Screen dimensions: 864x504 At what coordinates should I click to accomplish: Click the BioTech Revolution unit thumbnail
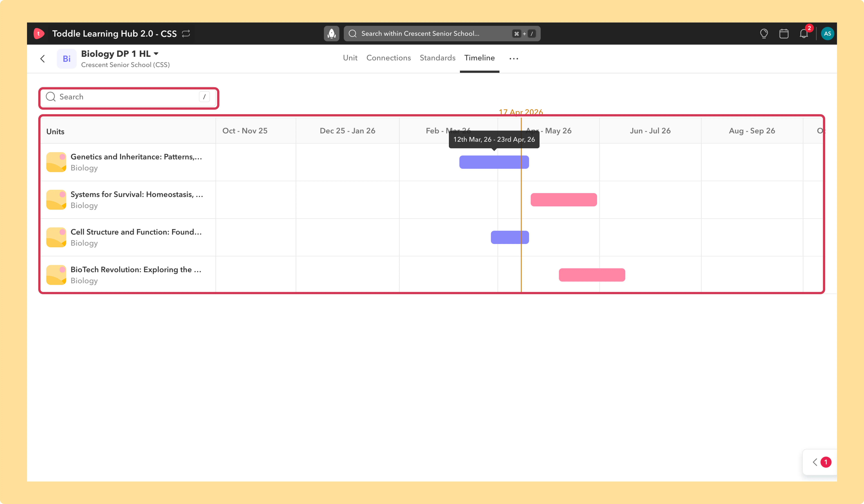[x=56, y=275]
